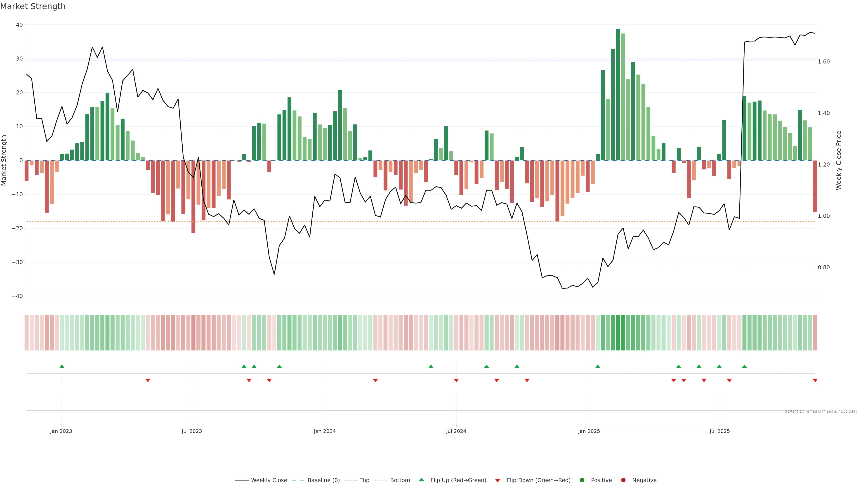Click the 1.60 right axis tick label
868x488 pixels.
(x=823, y=62)
